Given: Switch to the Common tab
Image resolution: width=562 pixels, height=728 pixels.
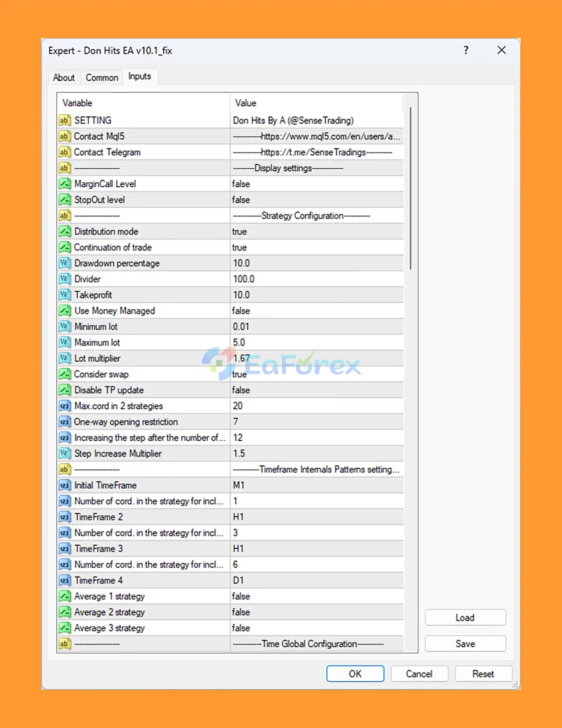Looking at the screenshot, I should [102, 77].
